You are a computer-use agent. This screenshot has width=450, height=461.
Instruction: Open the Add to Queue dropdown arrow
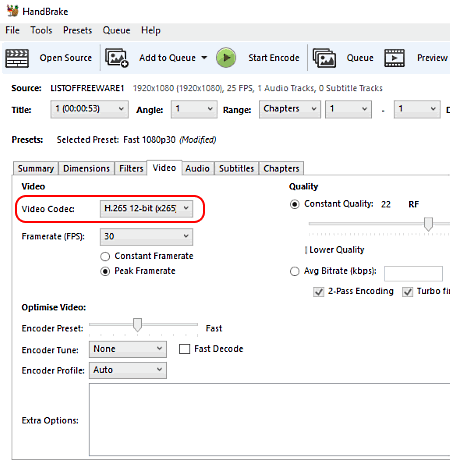pos(204,58)
